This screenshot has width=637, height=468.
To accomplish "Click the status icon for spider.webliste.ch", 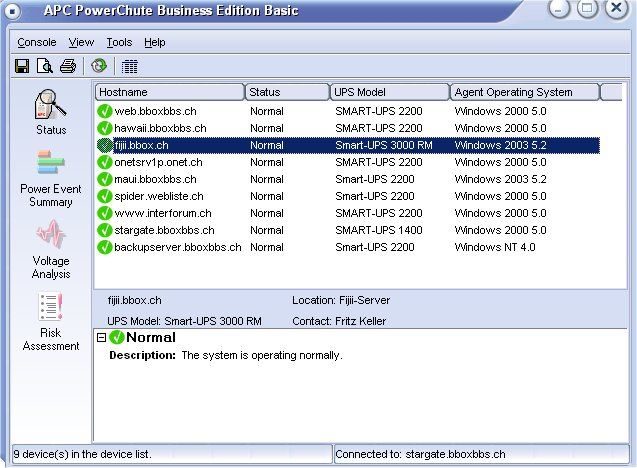I will tap(105, 196).
